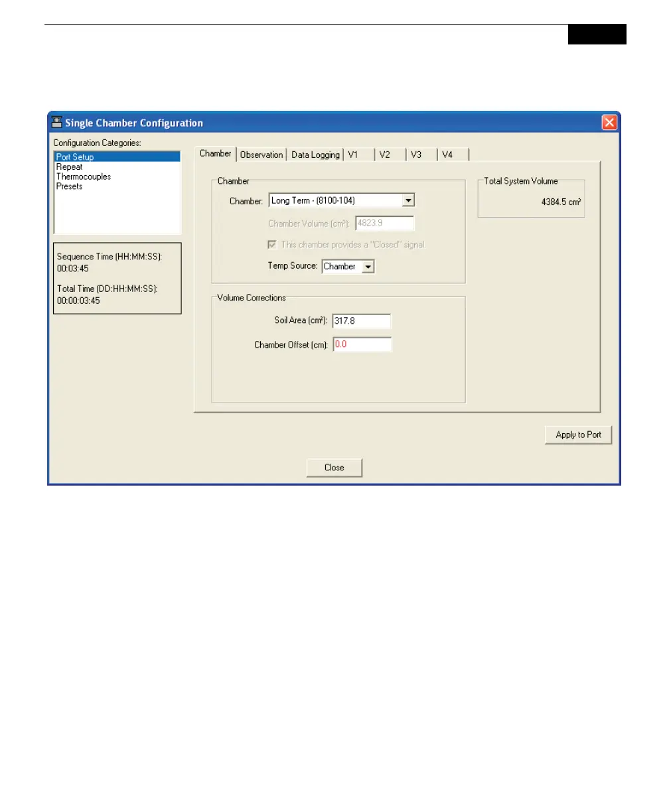Select Port Setup in Configuration Categories
The image size is (669, 812).
coord(117,157)
